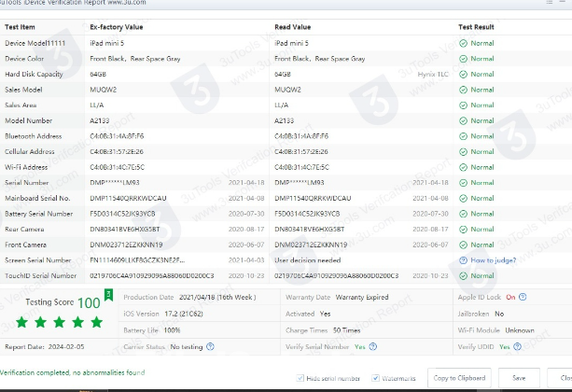Click the green check icon for Bluetooth Address row
The image size is (572, 392).
point(463,136)
